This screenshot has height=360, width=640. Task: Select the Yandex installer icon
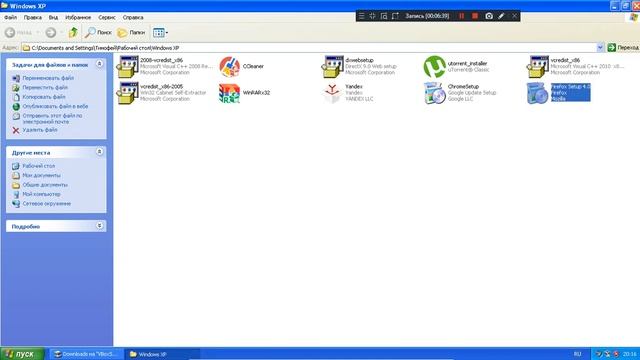332,93
